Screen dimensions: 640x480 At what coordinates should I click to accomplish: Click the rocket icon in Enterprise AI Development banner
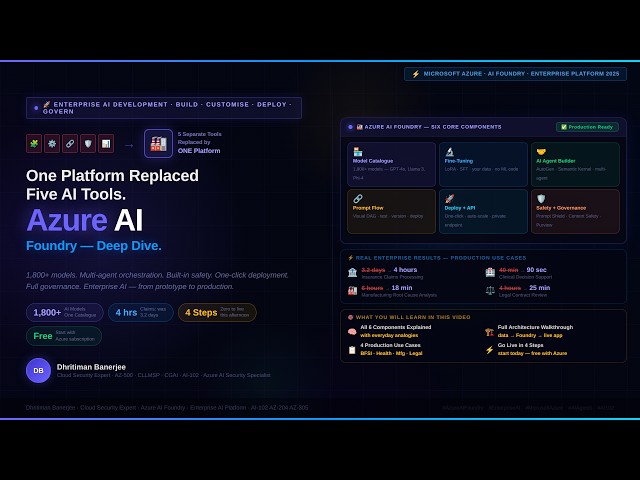tap(47, 104)
